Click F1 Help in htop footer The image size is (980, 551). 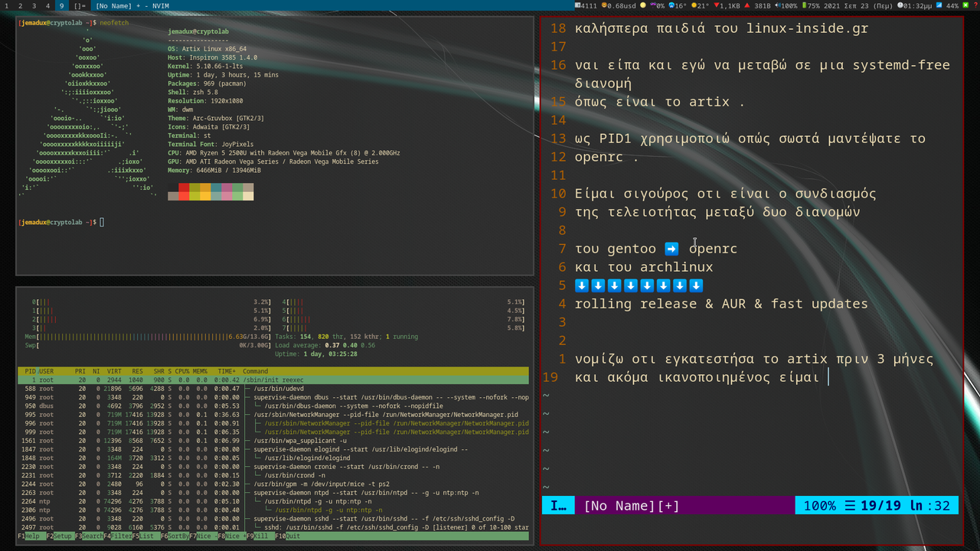[31, 536]
